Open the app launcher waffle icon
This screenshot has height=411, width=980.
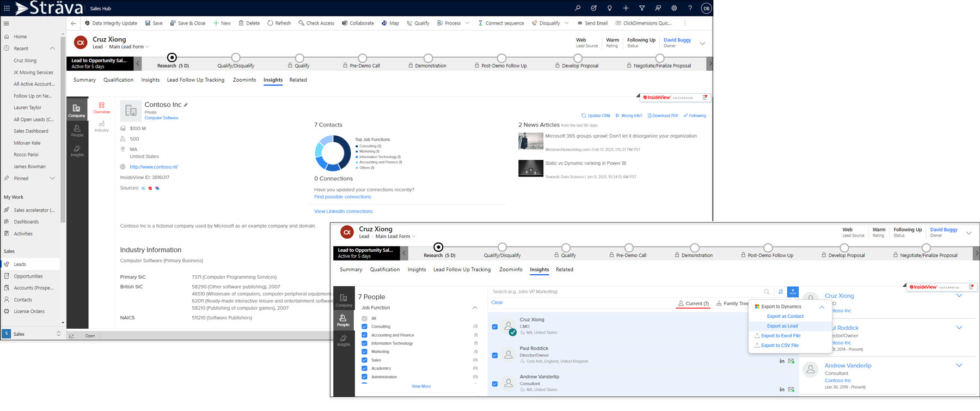tap(7, 8)
